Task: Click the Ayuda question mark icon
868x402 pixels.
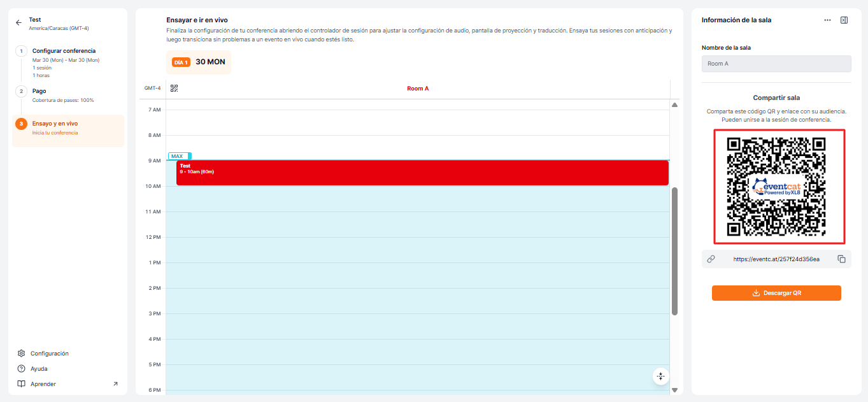Action: point(22,369)
